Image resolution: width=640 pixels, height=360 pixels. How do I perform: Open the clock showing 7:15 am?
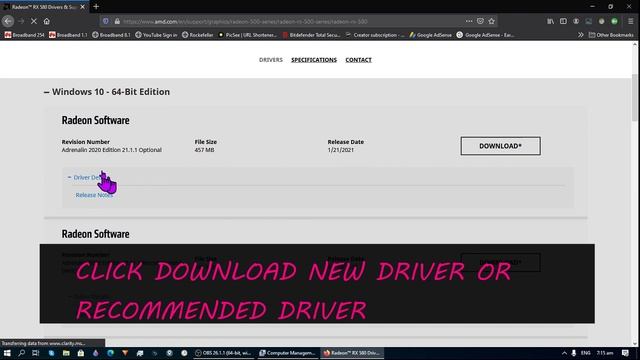point(605,353)
